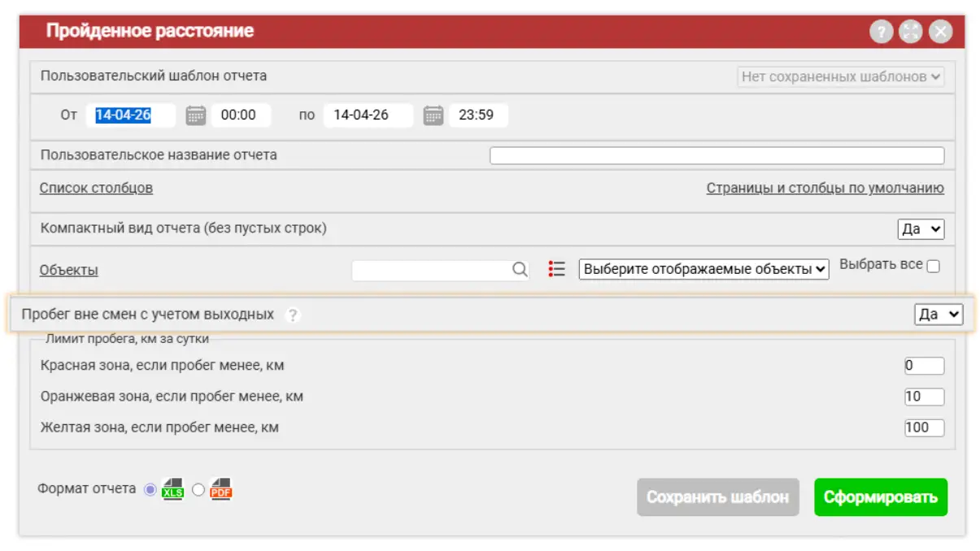
Task: Click the Сохранить шаблон button
Action: (717, 497)
